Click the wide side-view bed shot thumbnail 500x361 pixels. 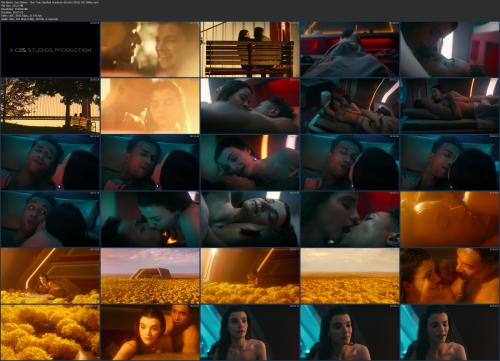(449, 106)
